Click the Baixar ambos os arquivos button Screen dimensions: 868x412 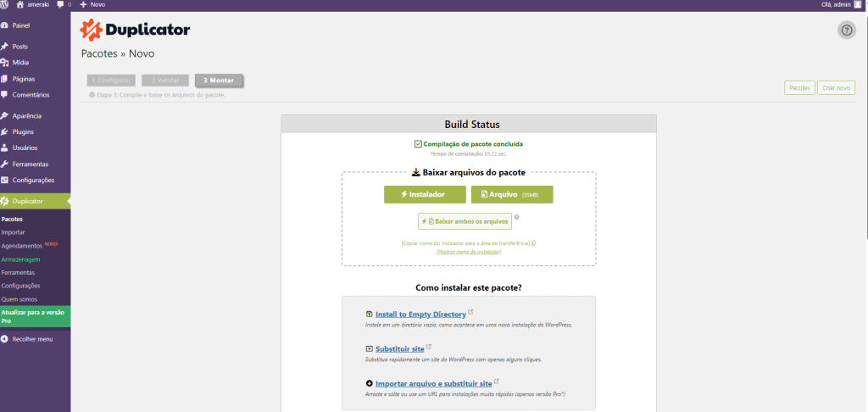coord(465,221)
